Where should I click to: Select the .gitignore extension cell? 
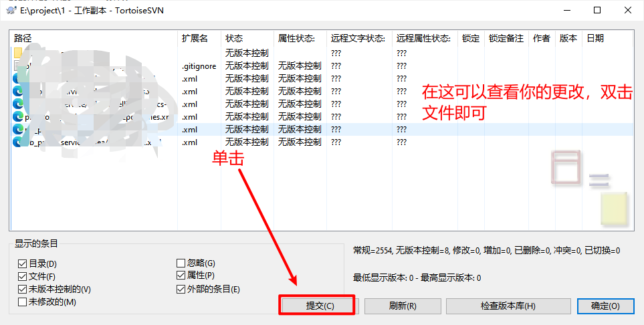pyautogui.click(x=199, y=66)
